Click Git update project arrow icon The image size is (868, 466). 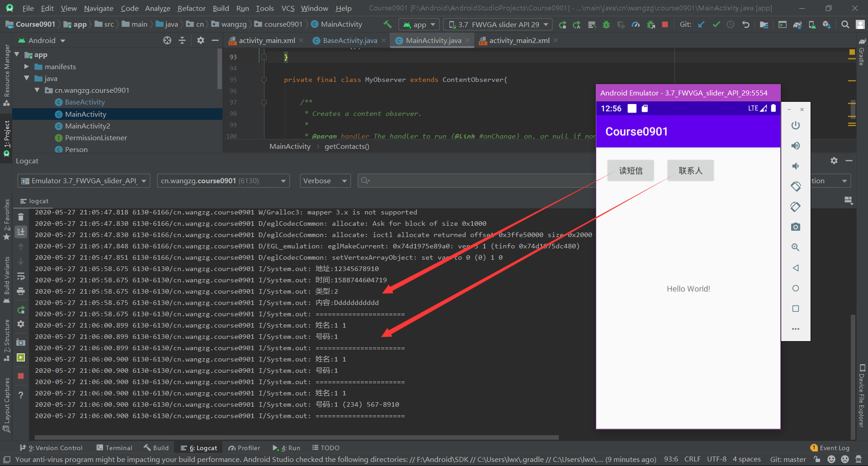point(701,24)
